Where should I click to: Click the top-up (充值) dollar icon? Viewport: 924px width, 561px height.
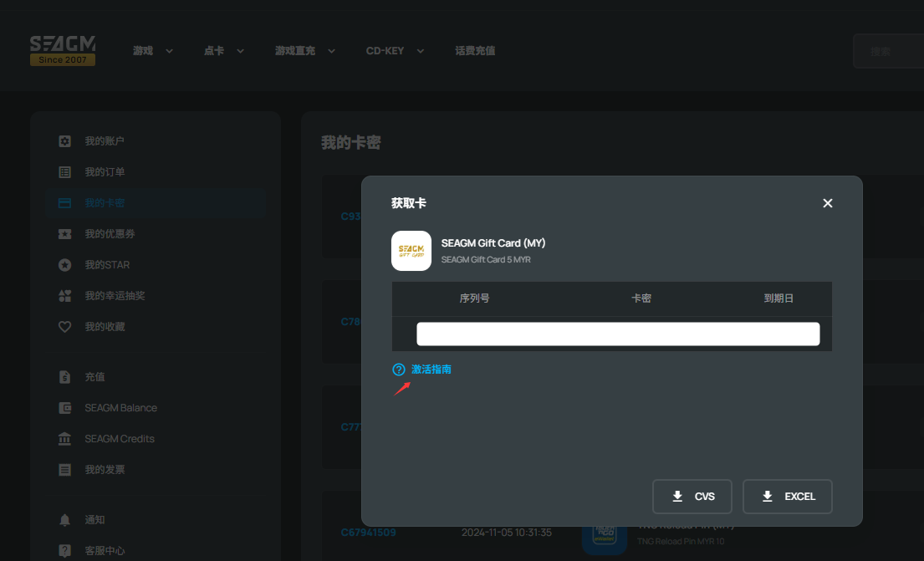point(65,376)
